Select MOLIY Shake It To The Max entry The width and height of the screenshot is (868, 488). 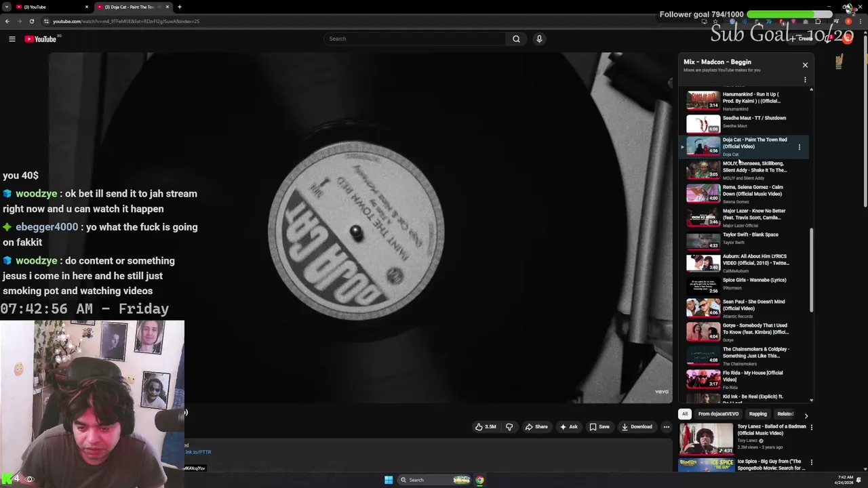pyautogui.click(x=745, y=170)
